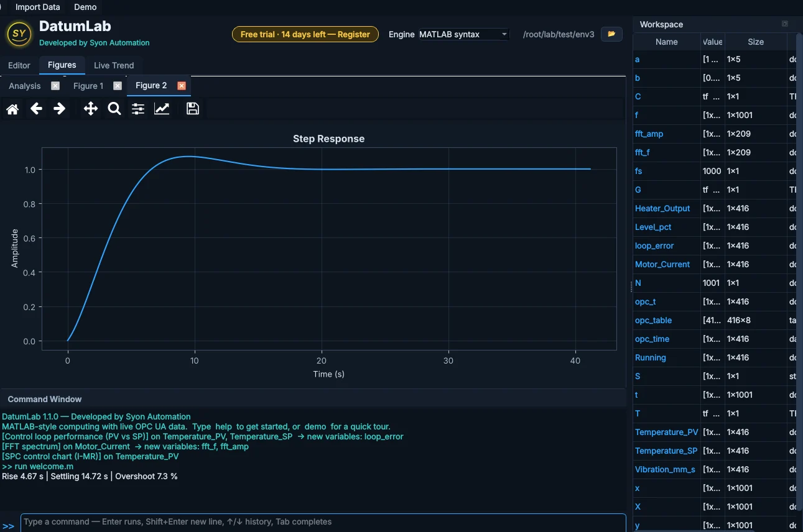Open the Import Data menu

coord(38,7)
